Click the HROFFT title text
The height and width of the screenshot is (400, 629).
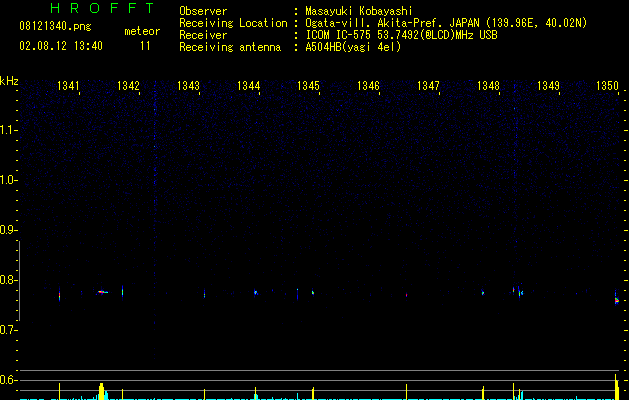click(102, 8)
